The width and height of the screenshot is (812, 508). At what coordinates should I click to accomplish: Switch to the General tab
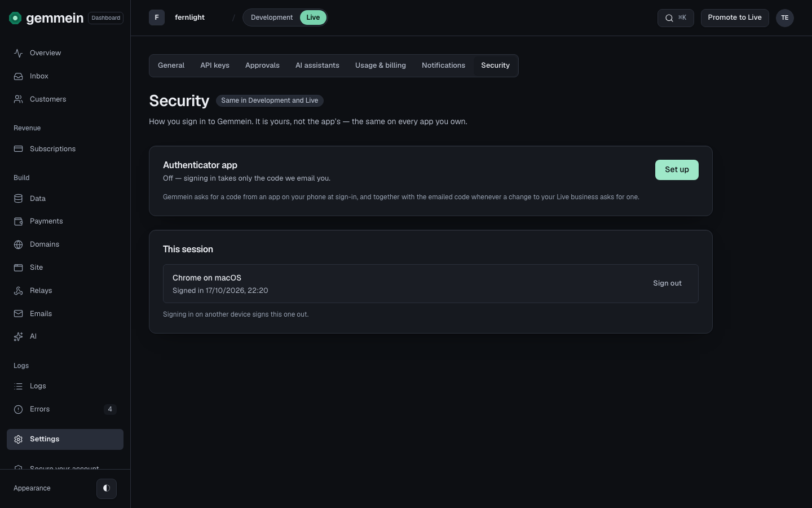pyautogui.click(x=171, y=65)
